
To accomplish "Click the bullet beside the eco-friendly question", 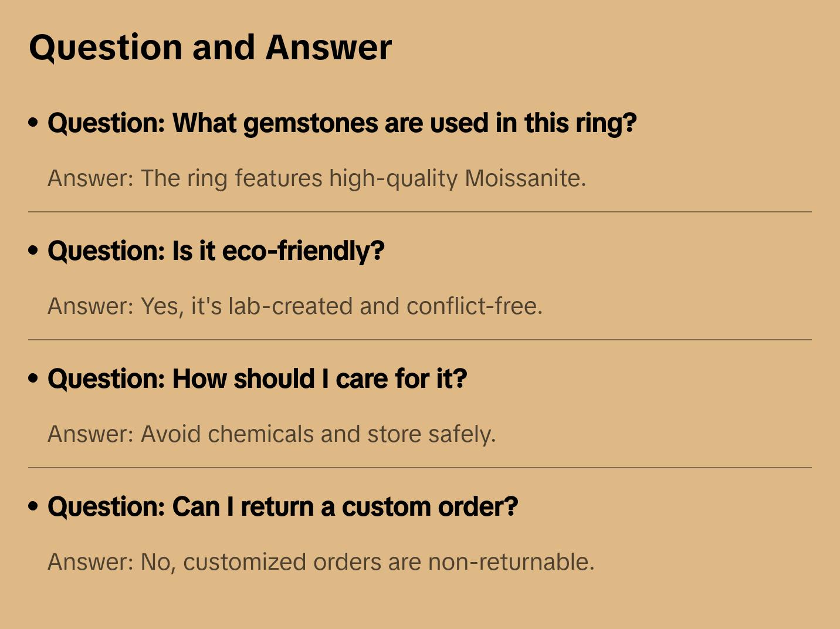I will coord(33,251).
